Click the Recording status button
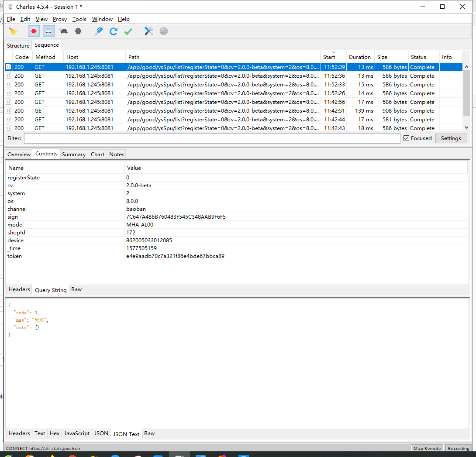 (459, 449)
